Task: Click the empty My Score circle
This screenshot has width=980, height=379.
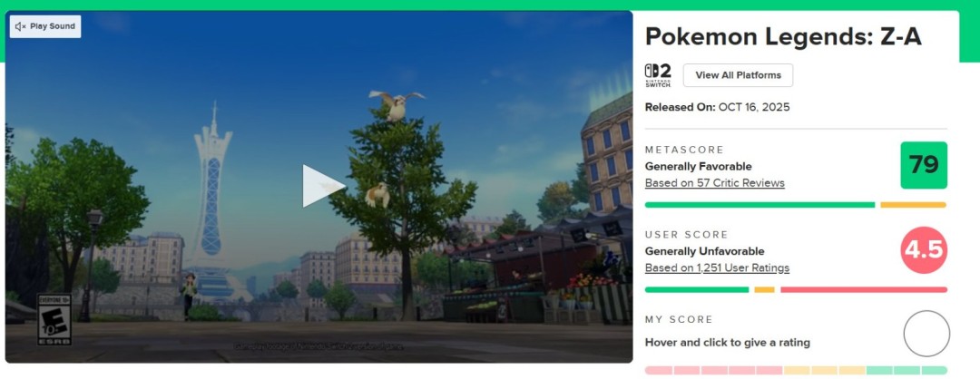Action: (x=926, y=334)
